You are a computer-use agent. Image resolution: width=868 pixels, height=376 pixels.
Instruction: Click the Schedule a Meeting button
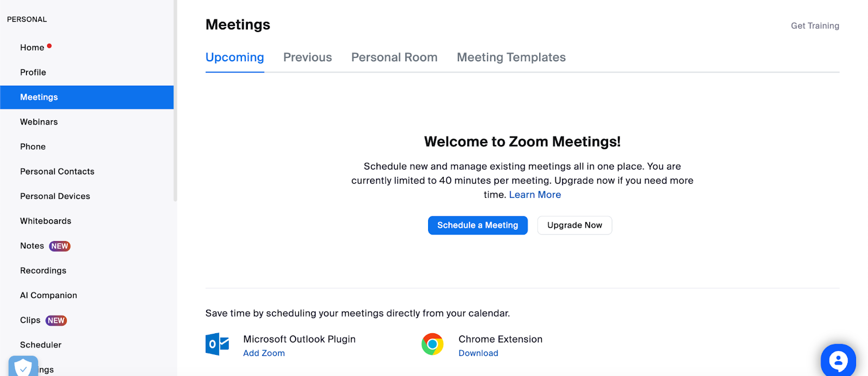[x=478, y=225]
